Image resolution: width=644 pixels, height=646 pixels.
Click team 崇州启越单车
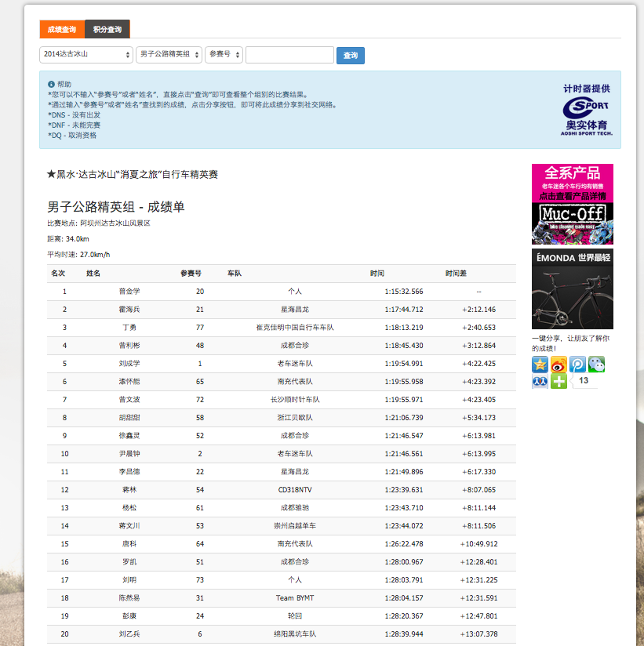[295, 526]
